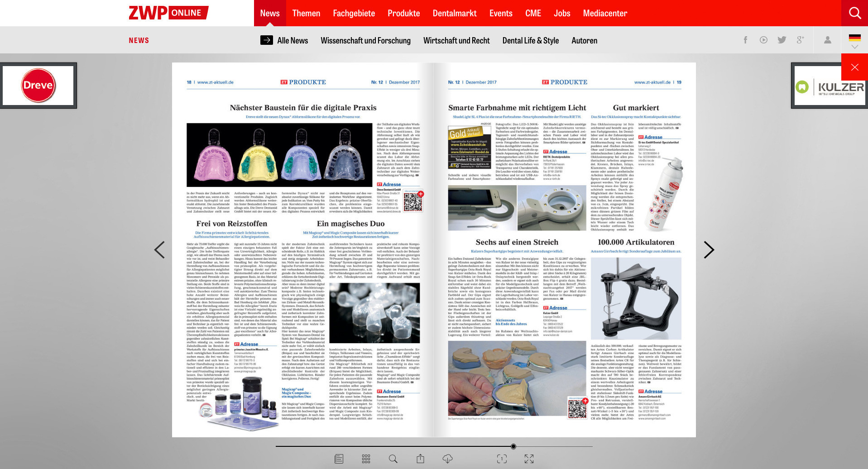This screenshot has height=469, width=868.
Task: Open the page thumbnails grid icon
Action: pos(366,459)
